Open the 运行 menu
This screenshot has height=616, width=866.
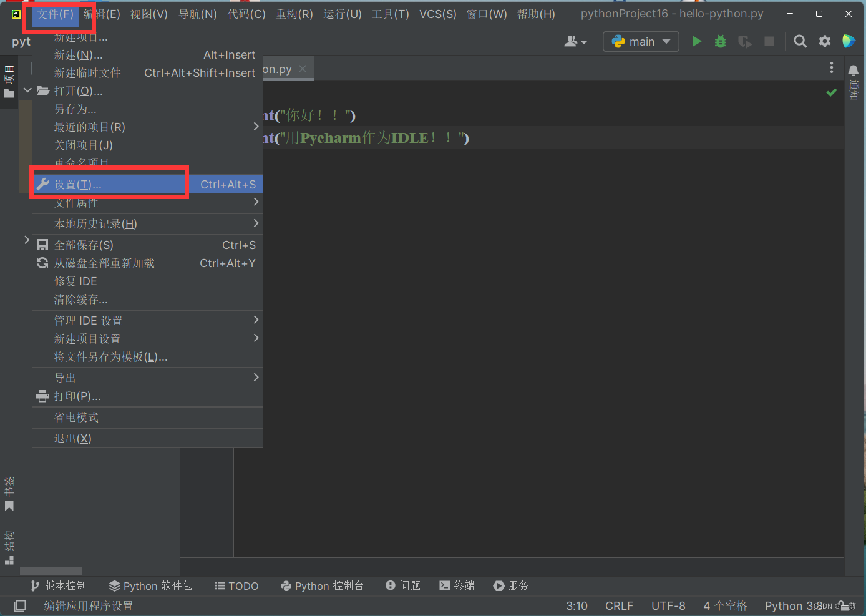point(342,14)
